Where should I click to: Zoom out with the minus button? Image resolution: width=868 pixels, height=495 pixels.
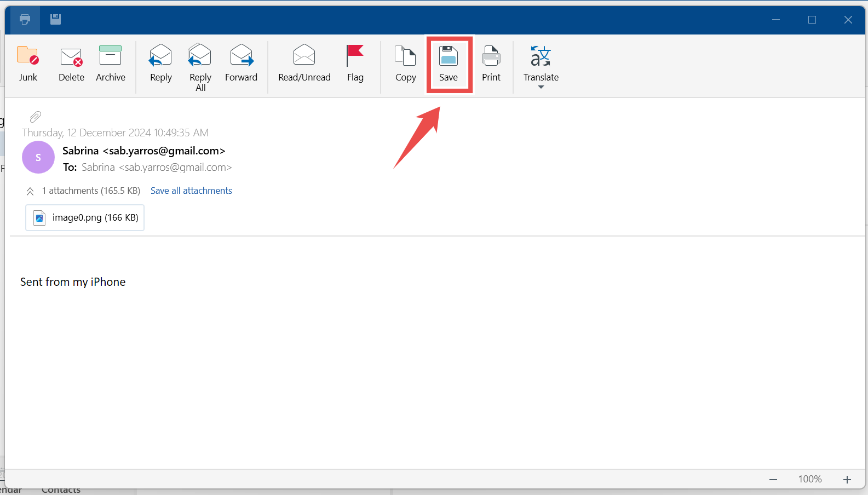773,480
